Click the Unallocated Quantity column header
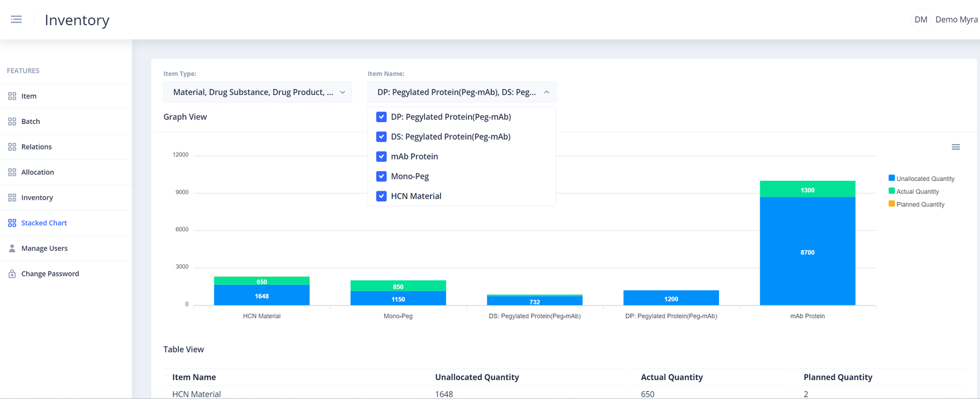Image resolution: width=980 pixels, height=399 pixels. point(477,378)
